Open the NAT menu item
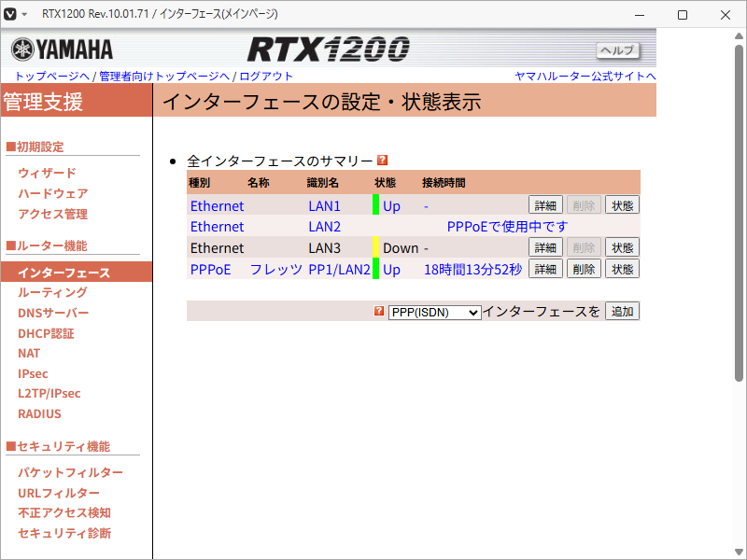The width and height of the screenshot is (747, 560). [x=29, y=354]
